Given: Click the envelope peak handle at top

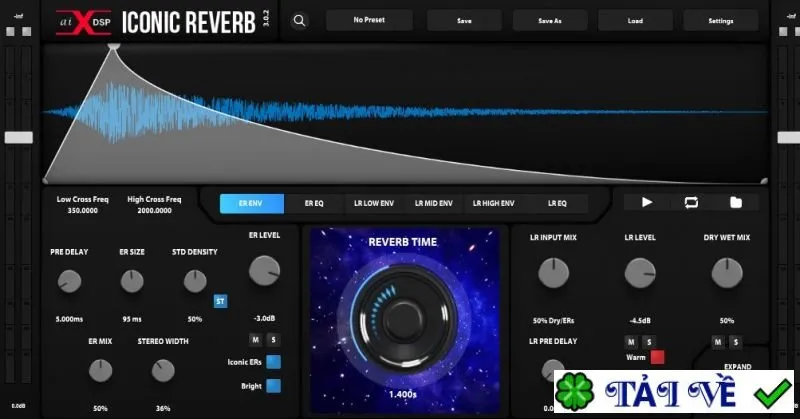Looking at the screenshot, I should pos(113,47).
